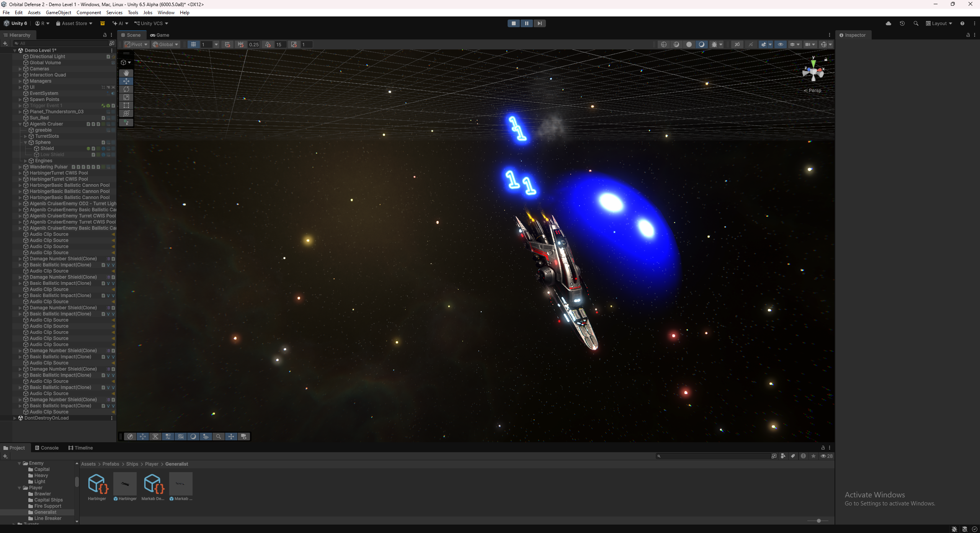Image resolution: width=980 pixels, height=533 pixels.
Task: Open the Undo History icon
Action: click(902, 23)
